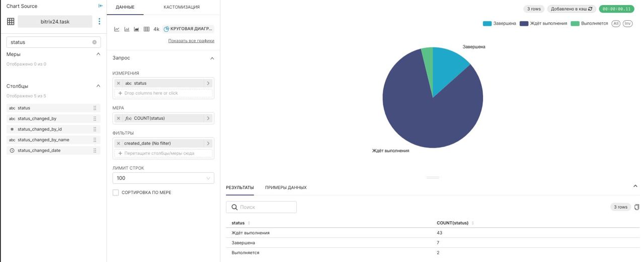This screenshot has height=262, width=644.
Task: Choose the Круговая диаграмма chart type
Action: click(x=189, y=29)
